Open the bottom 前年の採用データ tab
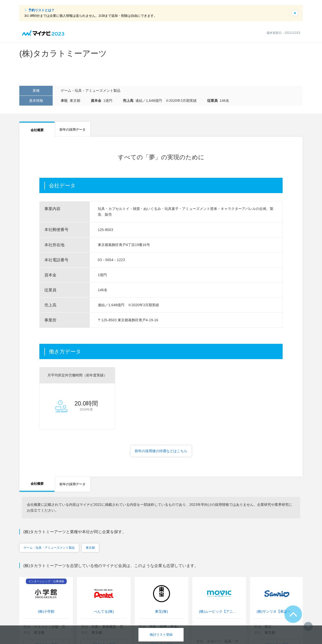The height and width of the screenshot is (644, 322). coord(72,484)
